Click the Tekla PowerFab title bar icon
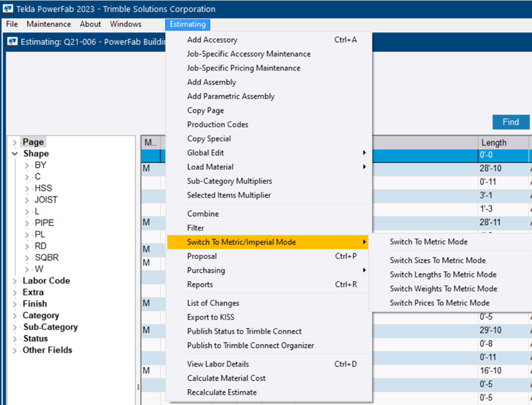 coord(7,9)
